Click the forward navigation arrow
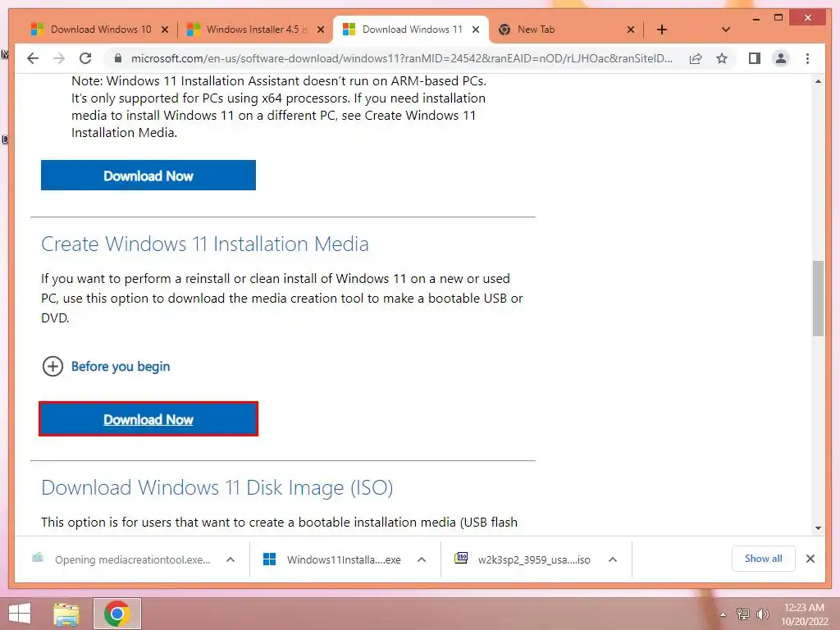This screenshot has height=630, width=840. click(59, 58)
